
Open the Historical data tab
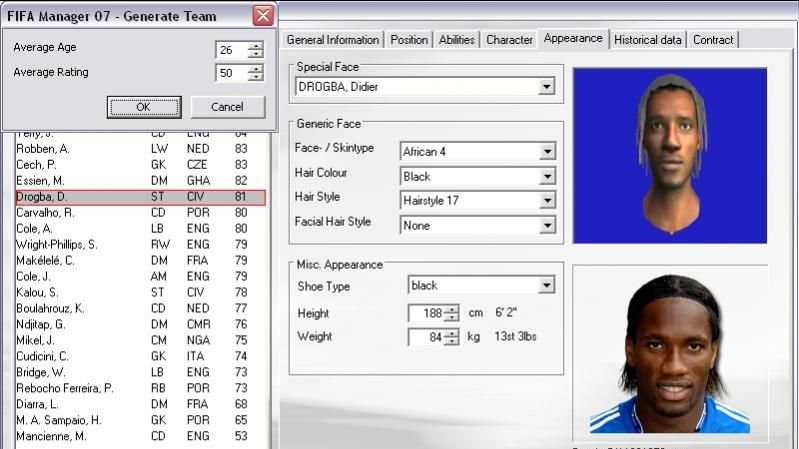pos(648,40)
